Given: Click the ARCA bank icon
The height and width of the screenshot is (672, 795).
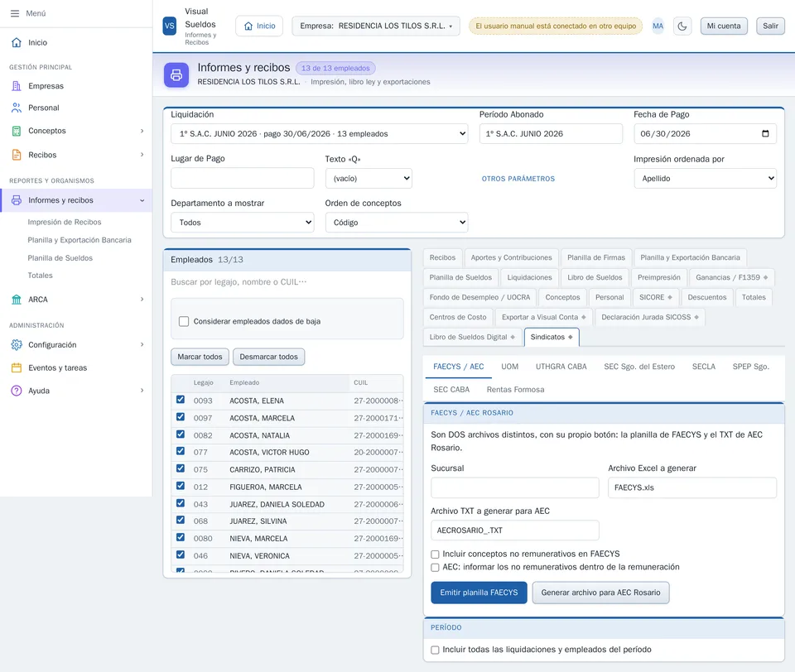Looking at the screenshot, I should click(17, 300).
